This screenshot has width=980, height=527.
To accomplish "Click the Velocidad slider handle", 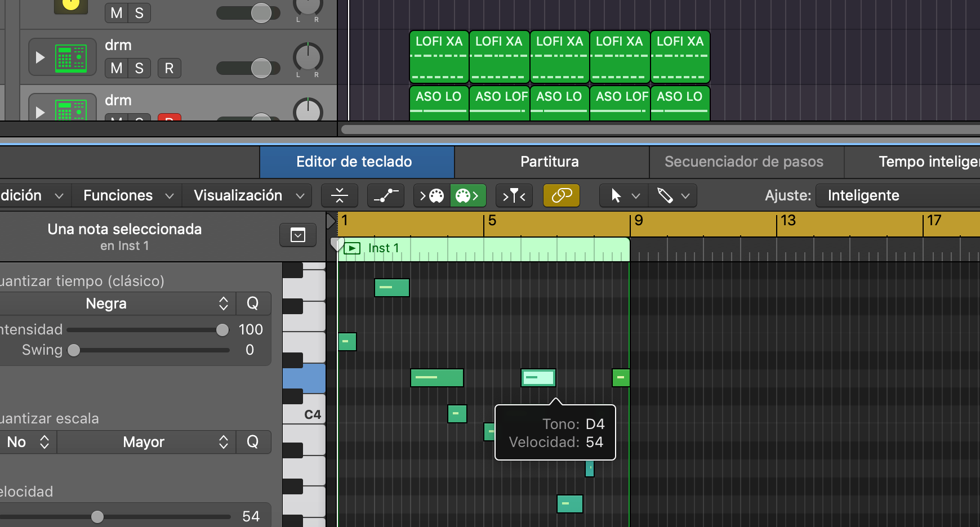I will 97,516.
